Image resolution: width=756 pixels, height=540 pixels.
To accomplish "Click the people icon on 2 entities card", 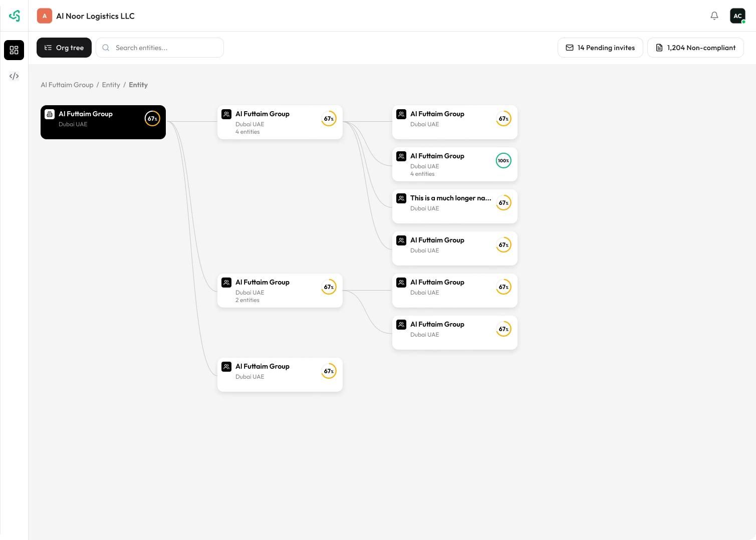I will click(x=226, y=283).
